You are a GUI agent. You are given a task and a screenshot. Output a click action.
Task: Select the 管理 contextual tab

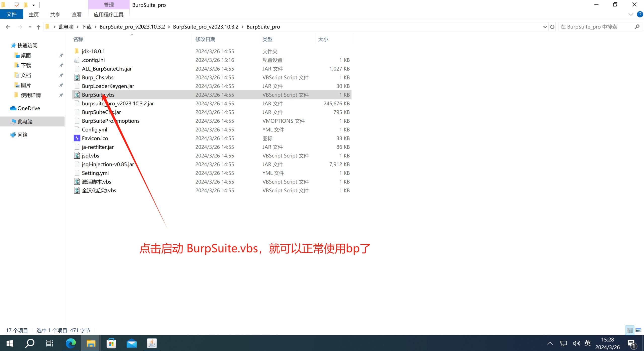[x=109, y=5]
